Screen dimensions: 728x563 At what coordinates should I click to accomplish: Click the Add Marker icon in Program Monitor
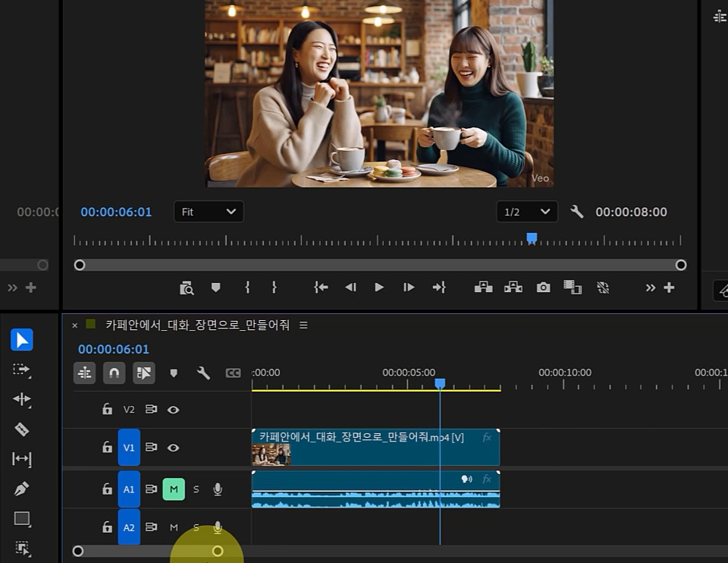(215, 288)
